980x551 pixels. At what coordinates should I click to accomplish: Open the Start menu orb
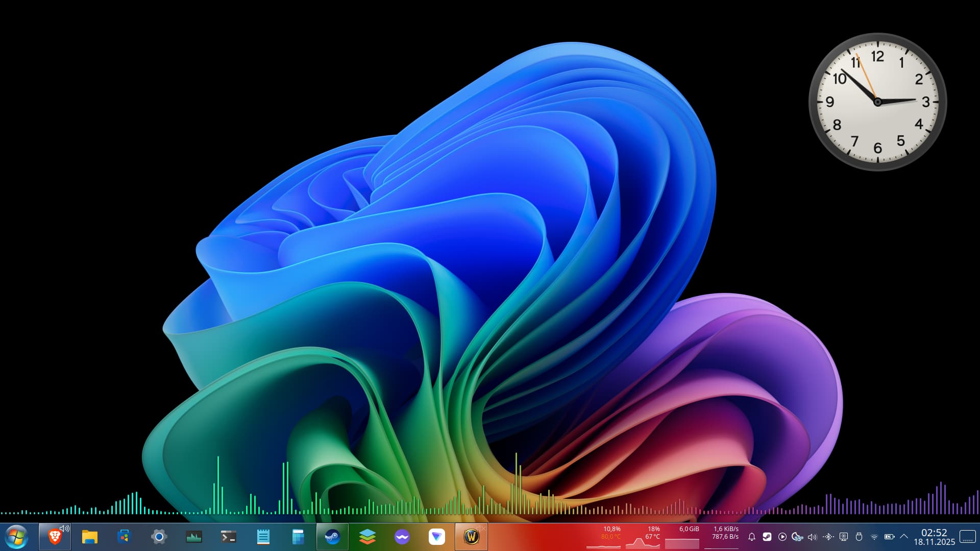tap(16, 537)
